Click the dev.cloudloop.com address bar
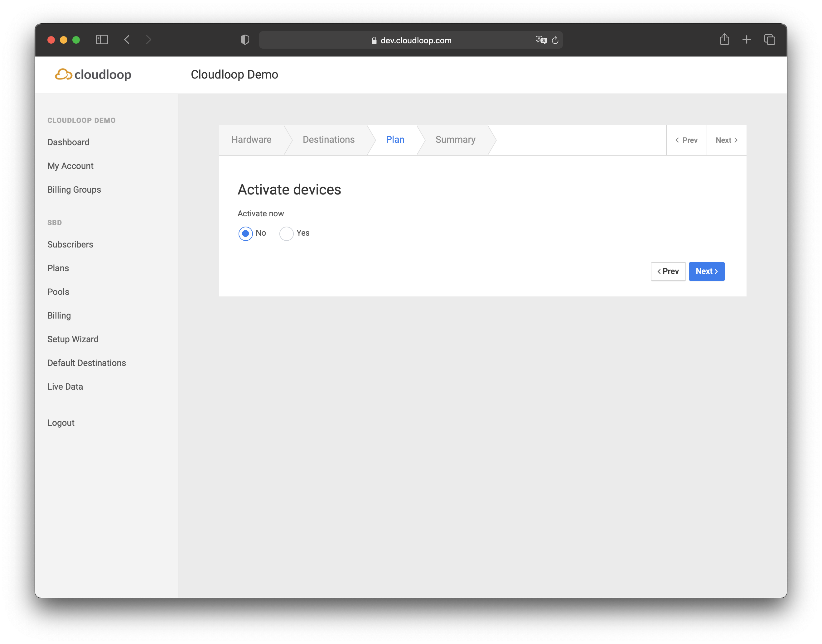 [415, 40]
